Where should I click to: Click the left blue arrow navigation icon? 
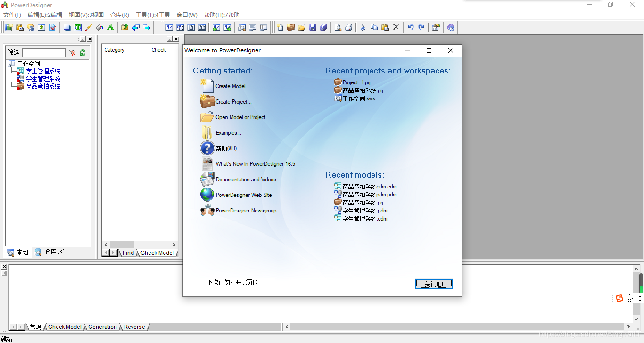(136, 27)
